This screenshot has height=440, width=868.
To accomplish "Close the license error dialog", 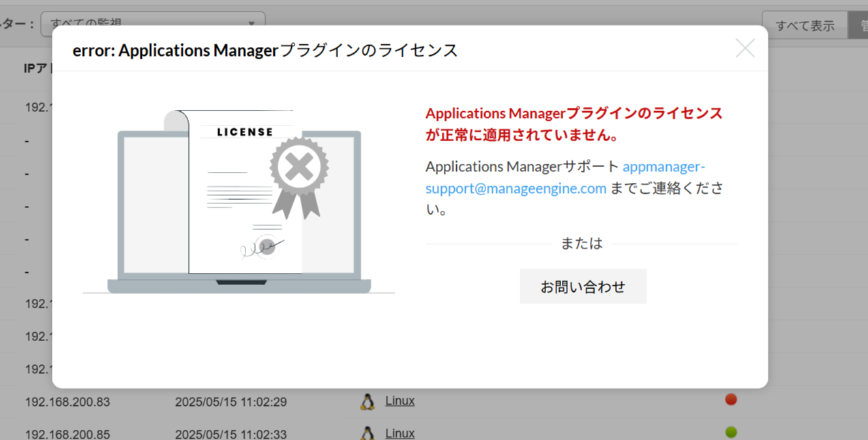I will (x=745, y=48).
